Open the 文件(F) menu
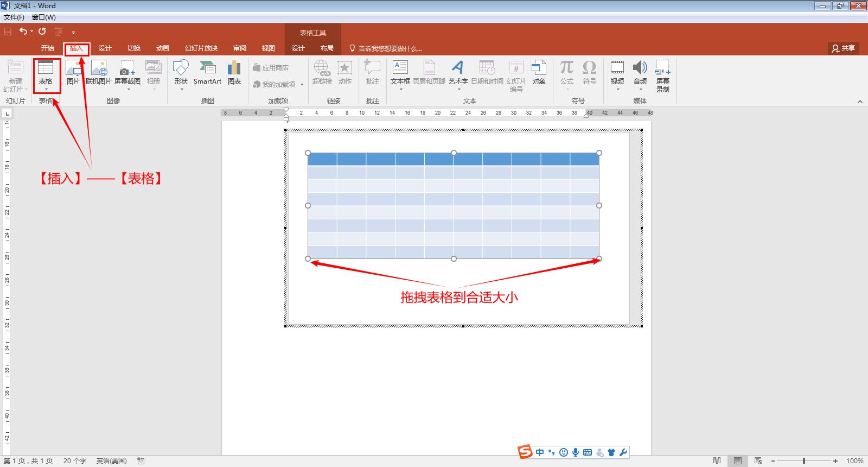 14,17
